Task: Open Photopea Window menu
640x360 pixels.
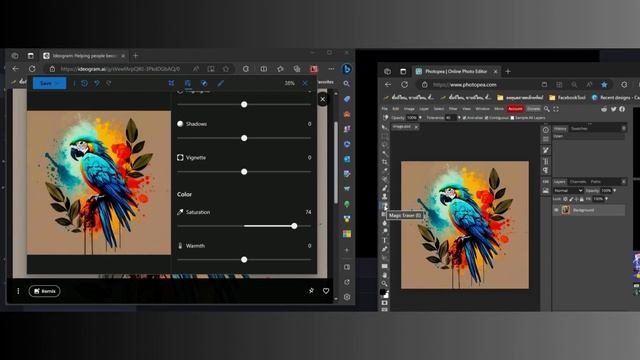Action: coord(482,109)
